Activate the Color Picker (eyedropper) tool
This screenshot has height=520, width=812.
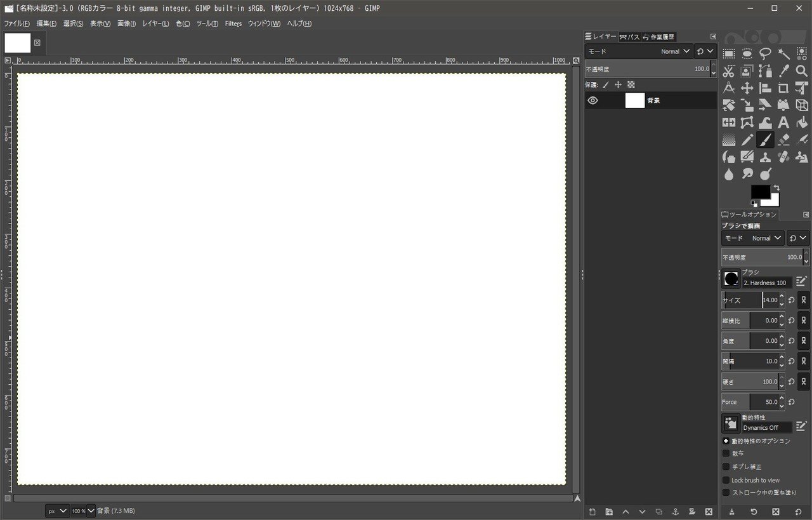click(x=783, y=71)
